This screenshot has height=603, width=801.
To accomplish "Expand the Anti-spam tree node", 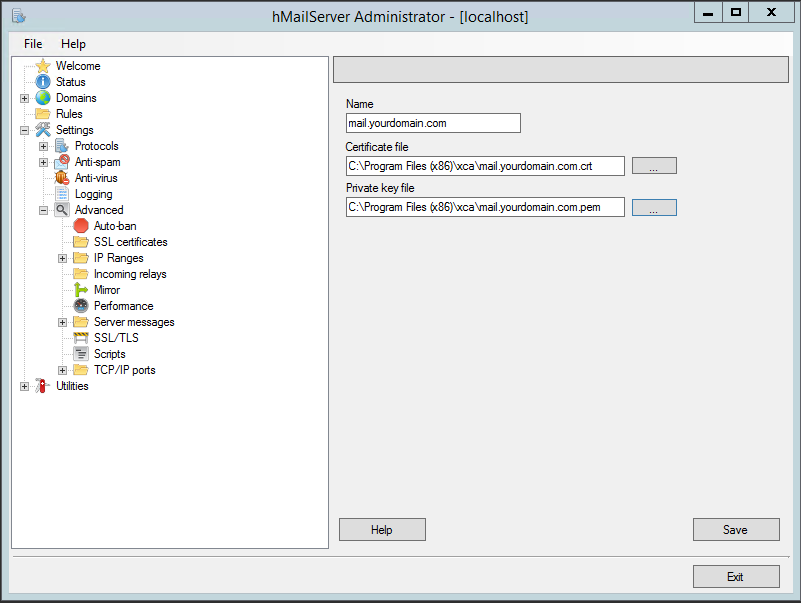I will point(43,163).
